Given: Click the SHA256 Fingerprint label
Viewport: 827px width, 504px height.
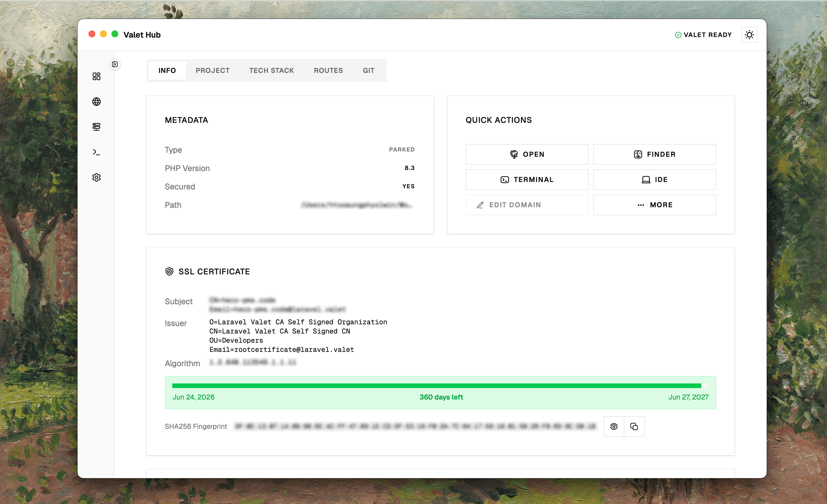Looking at the screenshot, I should click(x=196, y=426).
